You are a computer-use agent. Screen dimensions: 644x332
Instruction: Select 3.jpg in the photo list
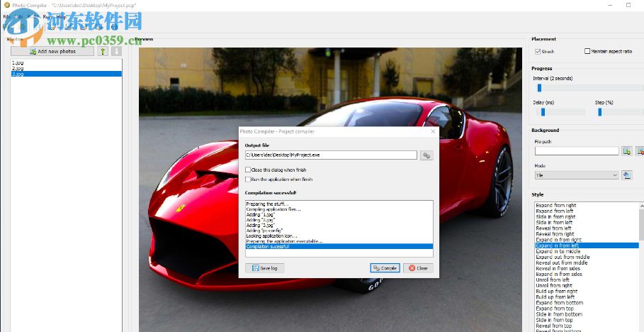67,74
